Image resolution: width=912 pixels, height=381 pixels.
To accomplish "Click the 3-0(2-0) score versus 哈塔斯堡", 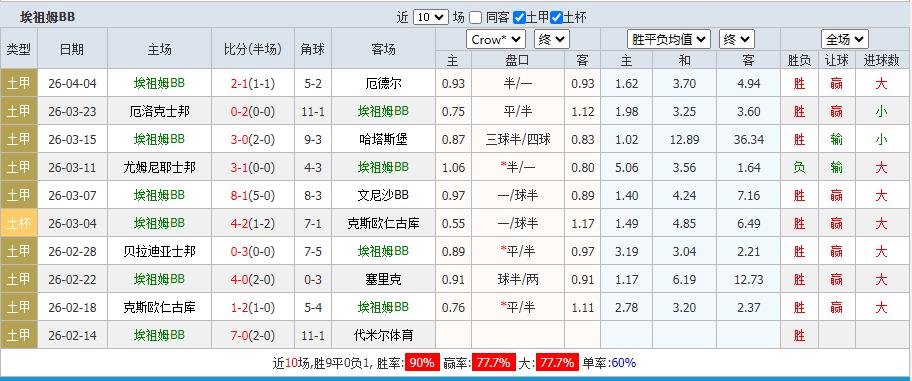I will coord(252,140).
